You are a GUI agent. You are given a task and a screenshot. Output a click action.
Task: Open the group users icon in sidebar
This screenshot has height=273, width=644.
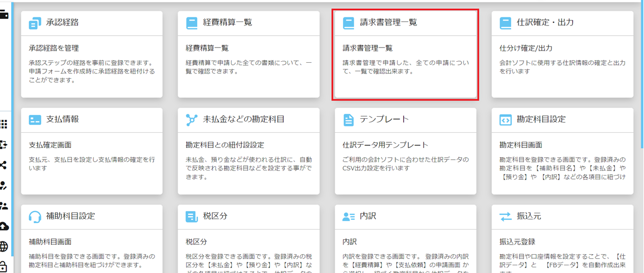4,206
